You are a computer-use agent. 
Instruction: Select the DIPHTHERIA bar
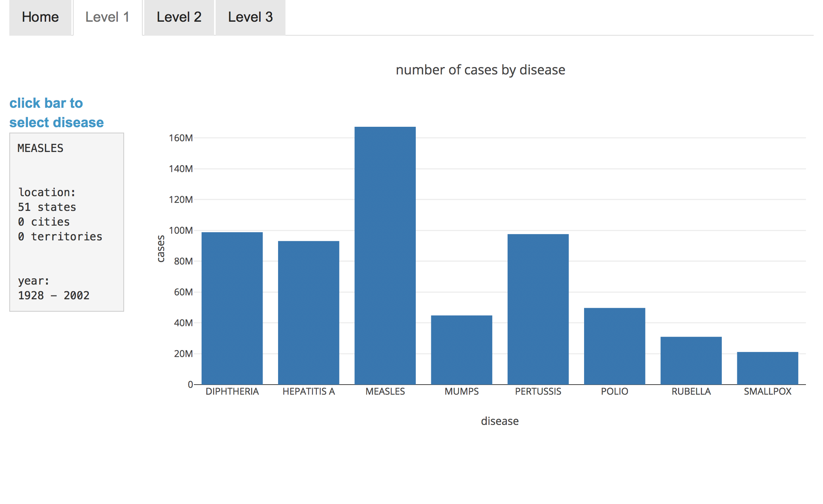tap(232, 308)
